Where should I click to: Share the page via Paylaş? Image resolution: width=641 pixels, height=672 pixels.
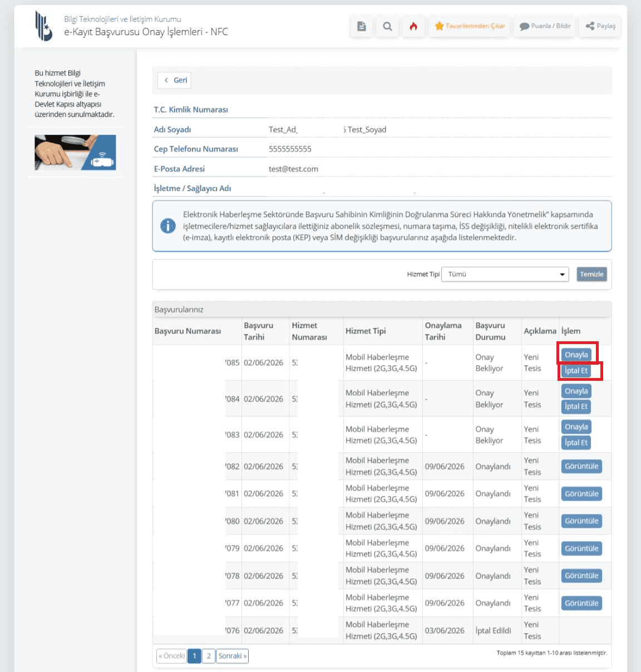pyautogui.click(x=600, y=26)
